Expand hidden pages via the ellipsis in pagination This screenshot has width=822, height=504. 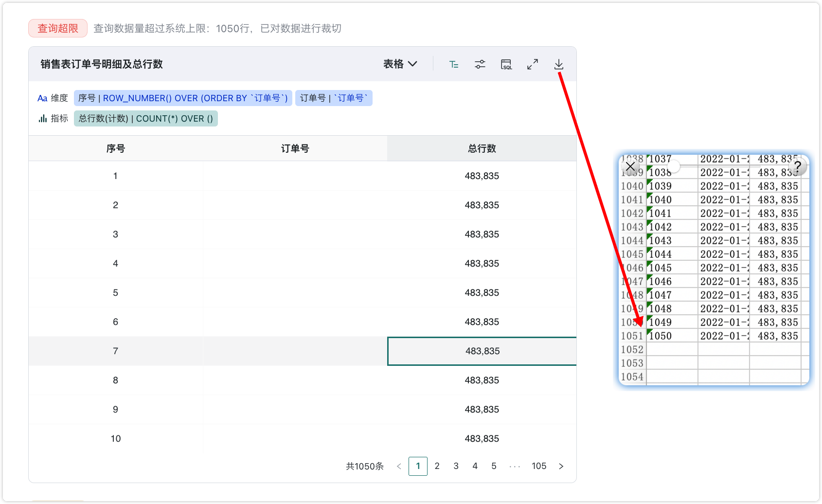tap(515, 466)
